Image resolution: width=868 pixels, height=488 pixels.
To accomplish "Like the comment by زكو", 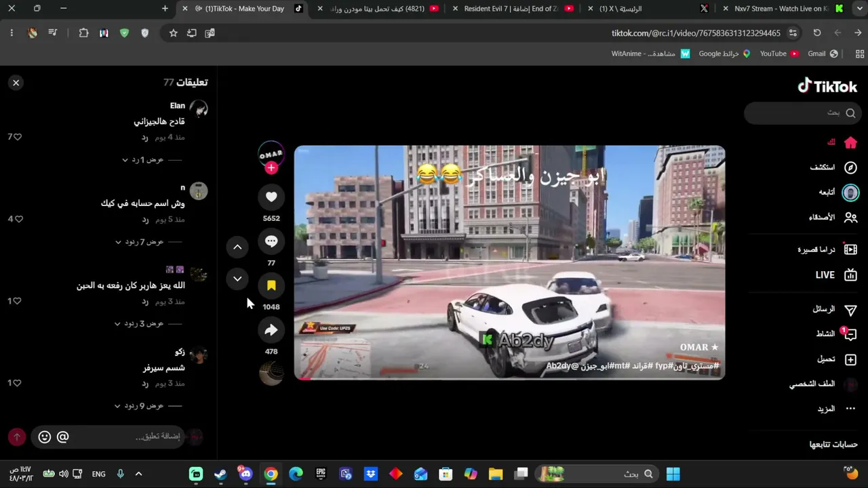I will [x=17, y=383].
